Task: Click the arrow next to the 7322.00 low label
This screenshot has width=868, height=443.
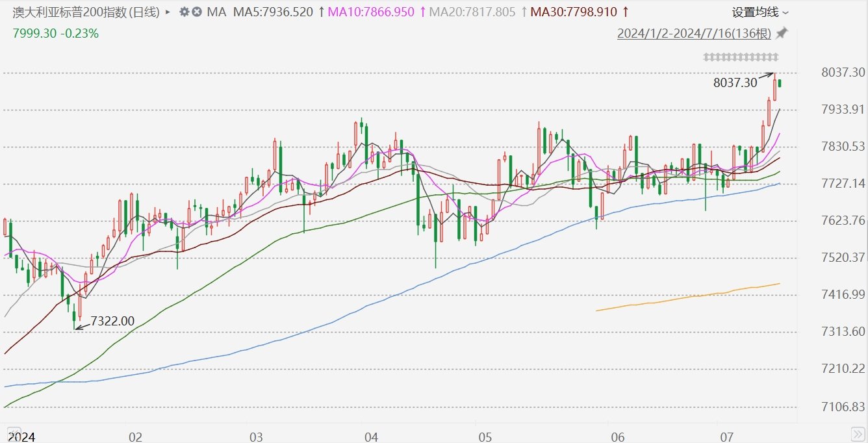Action: click(82, 327)
